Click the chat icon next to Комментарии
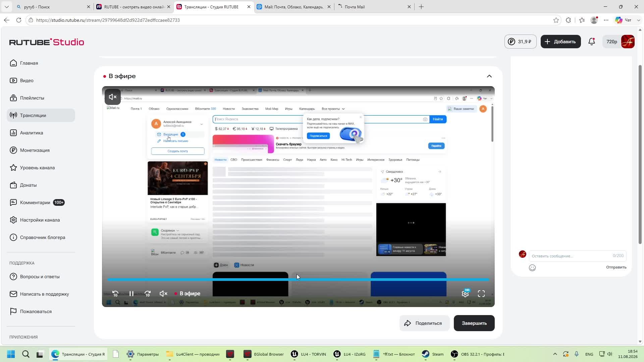644x362 pixels. coord(13,202)
